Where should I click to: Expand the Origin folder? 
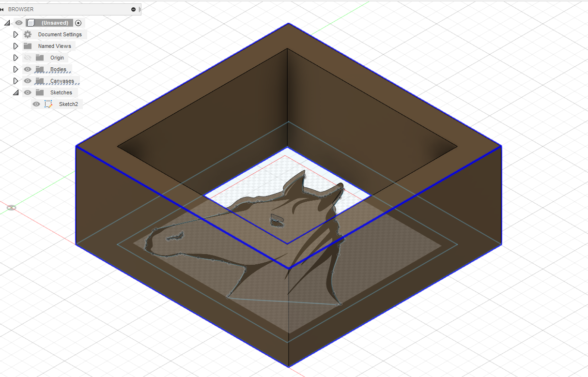pos(15,58)
